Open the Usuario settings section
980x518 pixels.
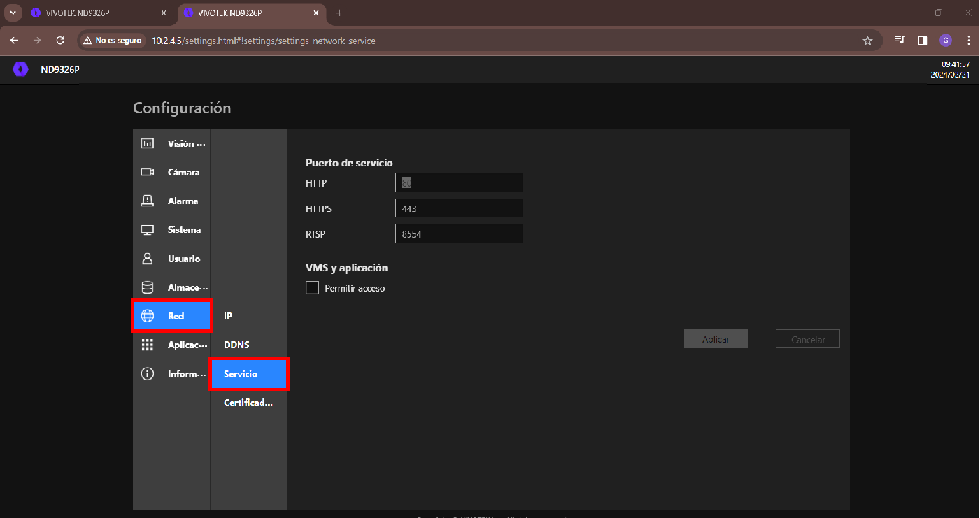click(172, 259)
